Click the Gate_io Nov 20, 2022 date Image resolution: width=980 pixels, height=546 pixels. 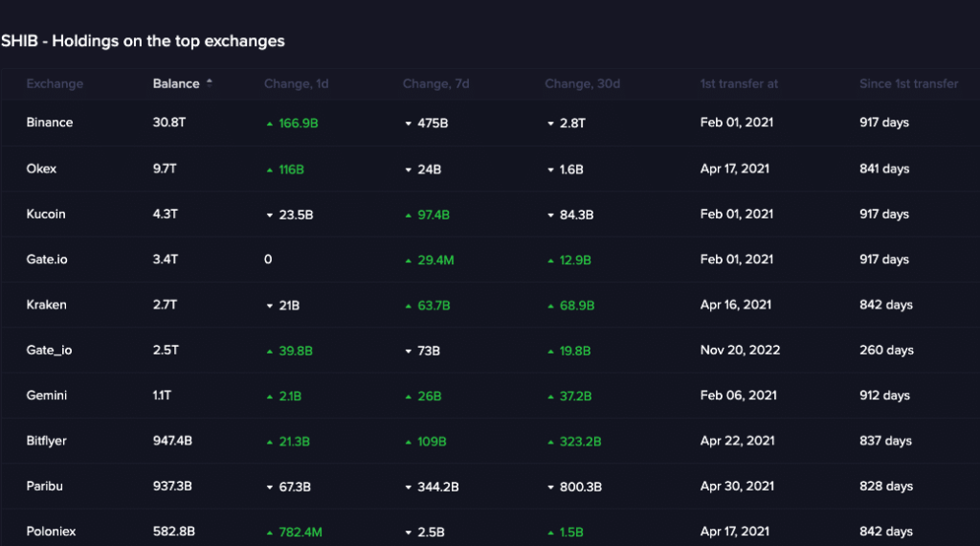[740, 350]
